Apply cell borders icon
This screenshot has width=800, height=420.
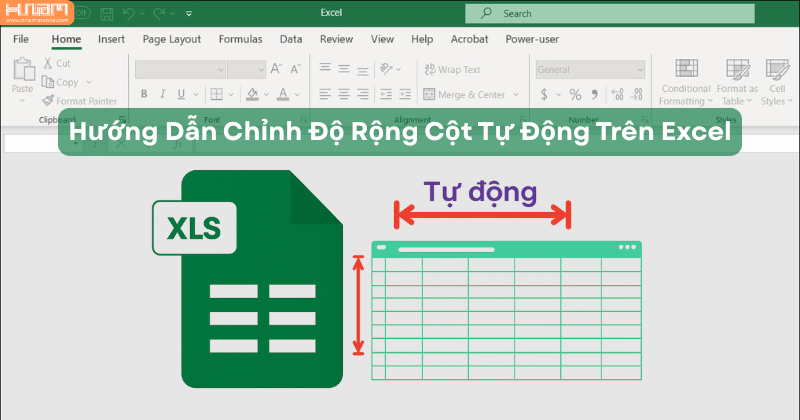click(x=217, y=94)
